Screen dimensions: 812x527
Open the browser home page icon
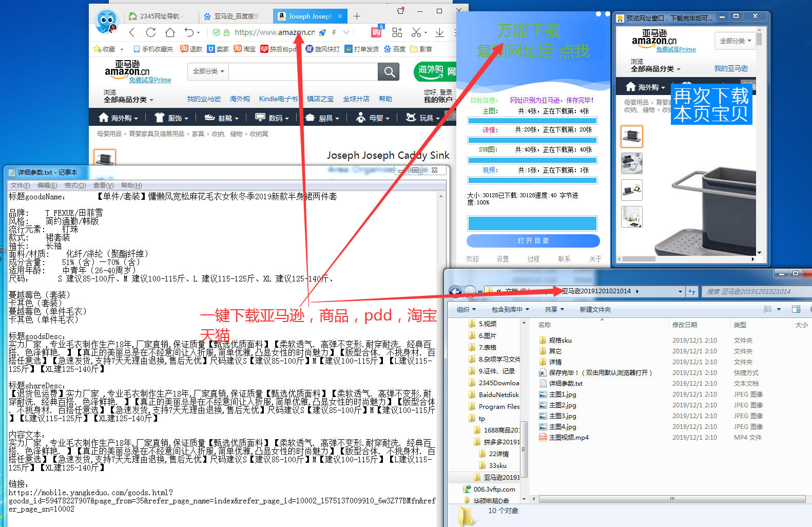(x=170, y=32)
